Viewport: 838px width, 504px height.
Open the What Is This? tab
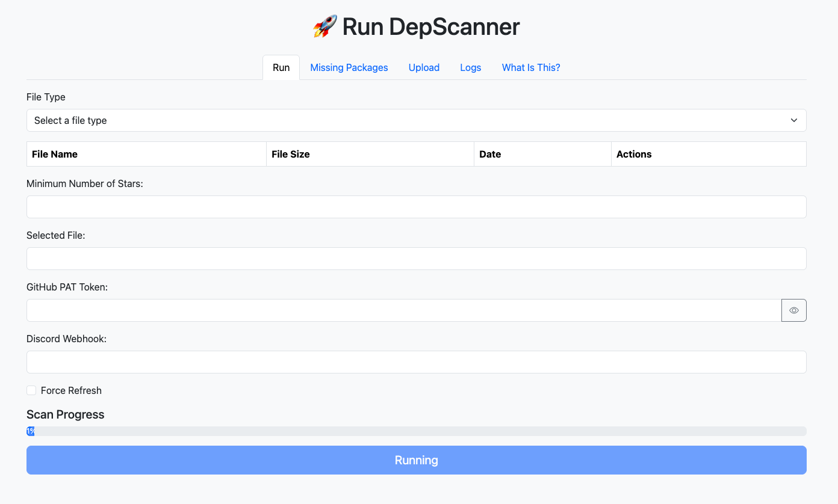pos(530,68)
